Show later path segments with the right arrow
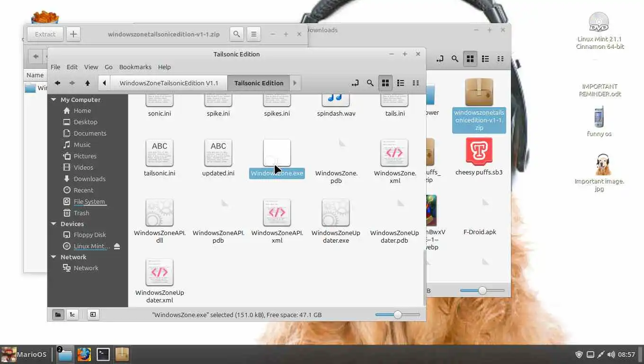The image size is (644, 364). (295, 83)
